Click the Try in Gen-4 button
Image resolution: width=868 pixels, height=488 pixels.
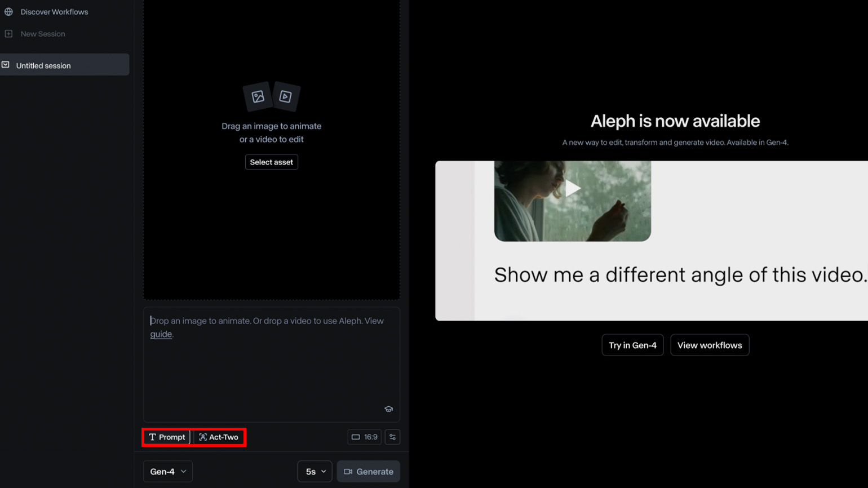632,345
